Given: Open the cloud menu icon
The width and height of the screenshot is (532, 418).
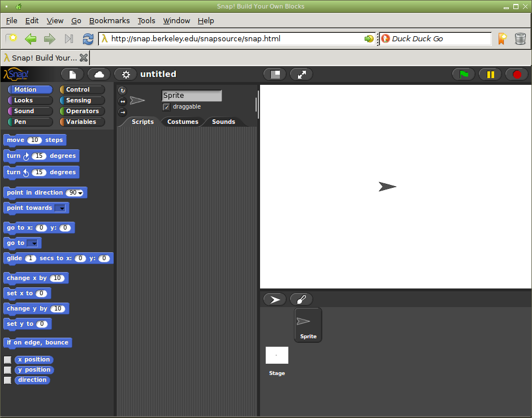Looking at the screenshot, I should (99, 74).
